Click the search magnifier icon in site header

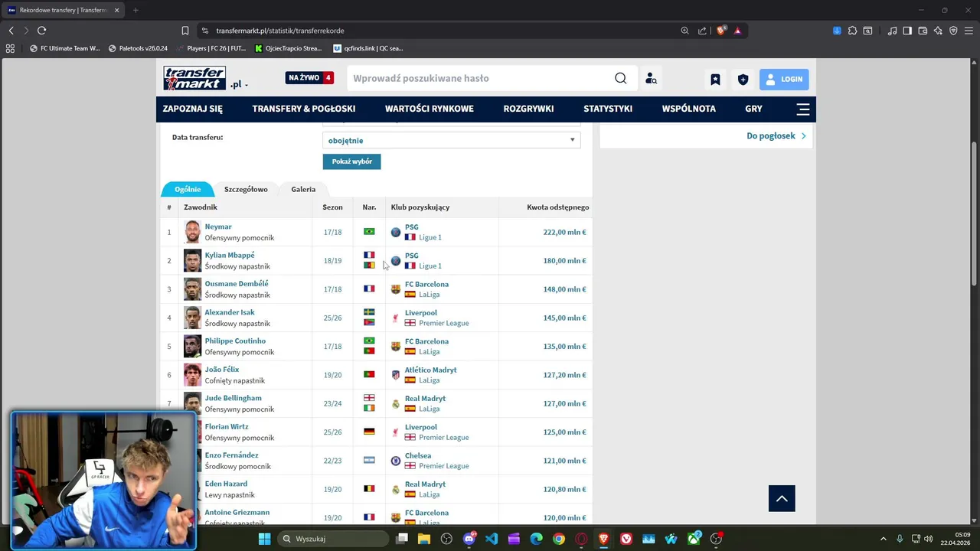point(621,78)
